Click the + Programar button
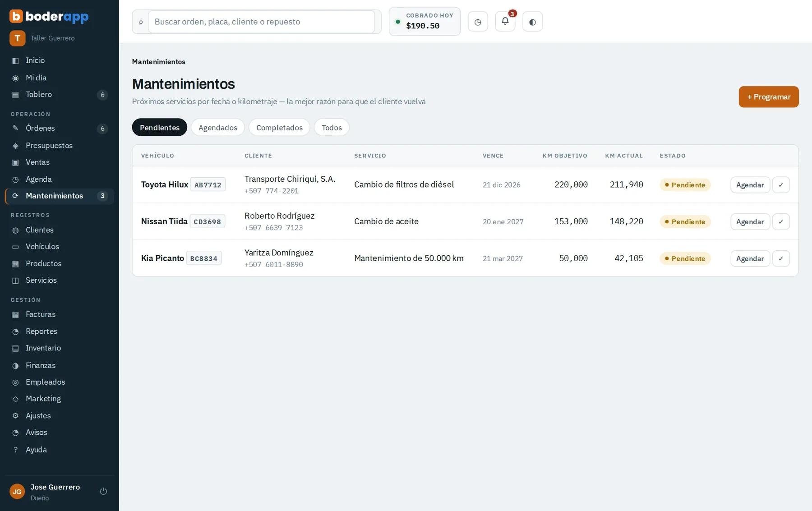The image size is (812, 511). [x=769, y=97]
